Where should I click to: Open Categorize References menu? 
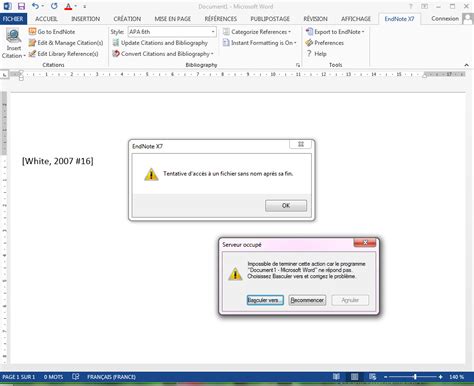(x=257, y=32)
